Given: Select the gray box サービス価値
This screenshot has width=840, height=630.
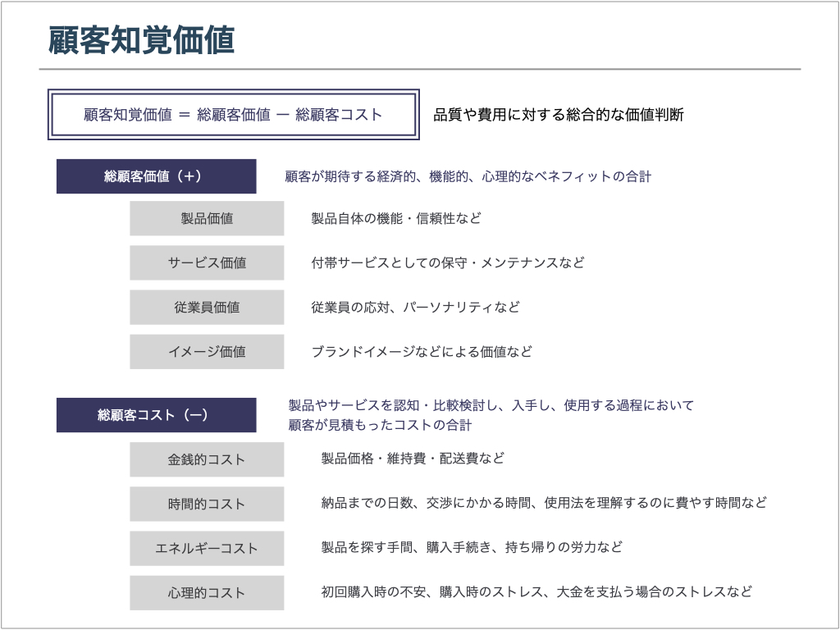Looking at the screenshot, I should [207, 262].
